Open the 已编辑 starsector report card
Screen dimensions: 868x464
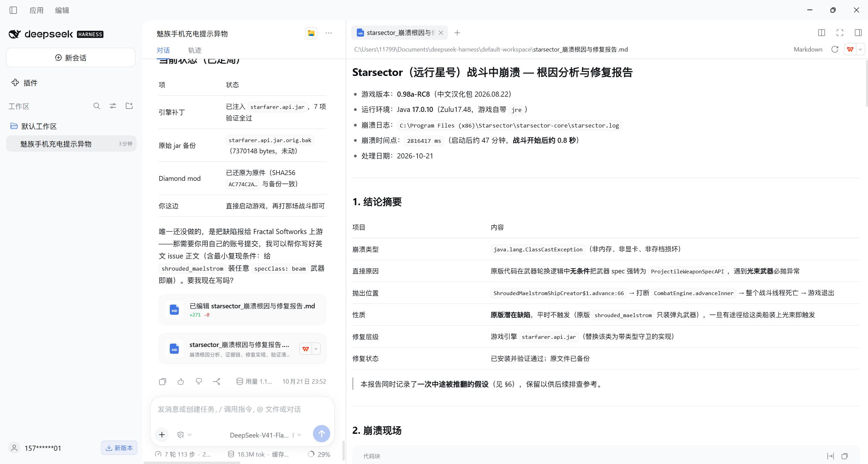242,310
